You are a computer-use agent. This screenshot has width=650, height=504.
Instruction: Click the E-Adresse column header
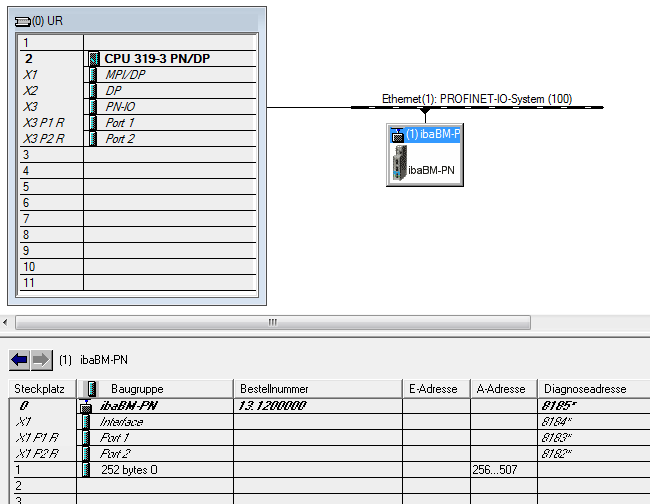click(437, 389)
